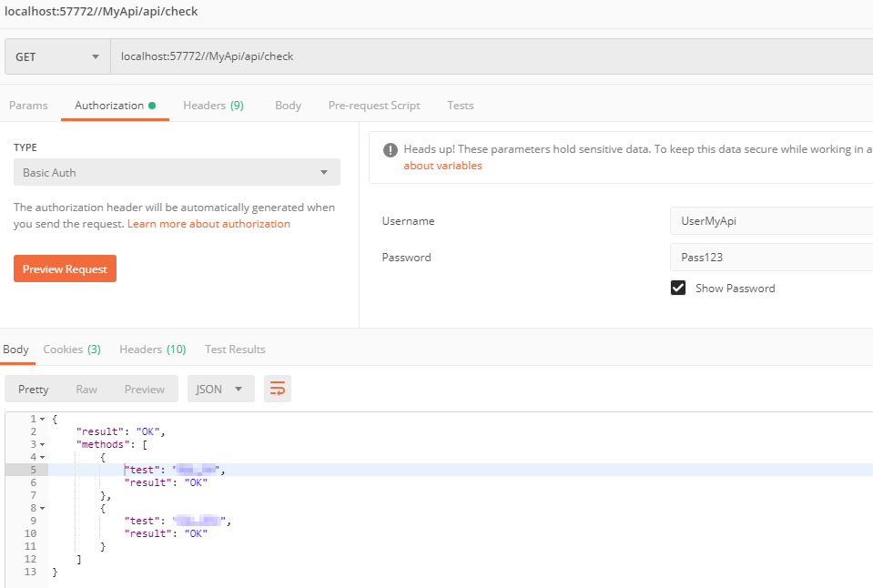This screenshot has width=873, height=588.
Task: Select the Raw response view
Action: click(86, 389)
